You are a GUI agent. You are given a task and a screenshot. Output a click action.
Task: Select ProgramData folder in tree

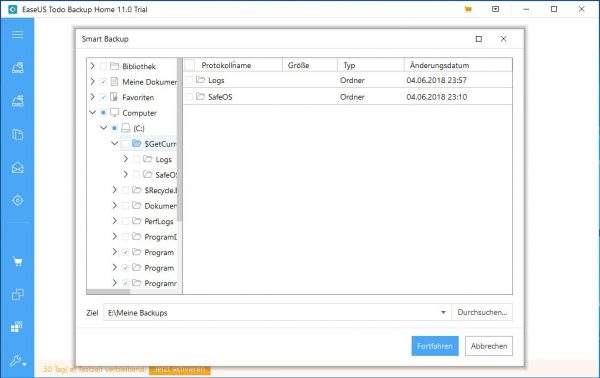click(160, 237)
